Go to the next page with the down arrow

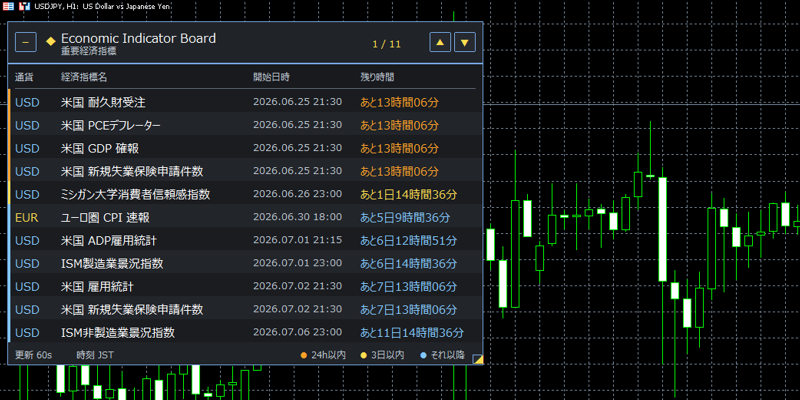pyautogui.click(x=465, y=42)
